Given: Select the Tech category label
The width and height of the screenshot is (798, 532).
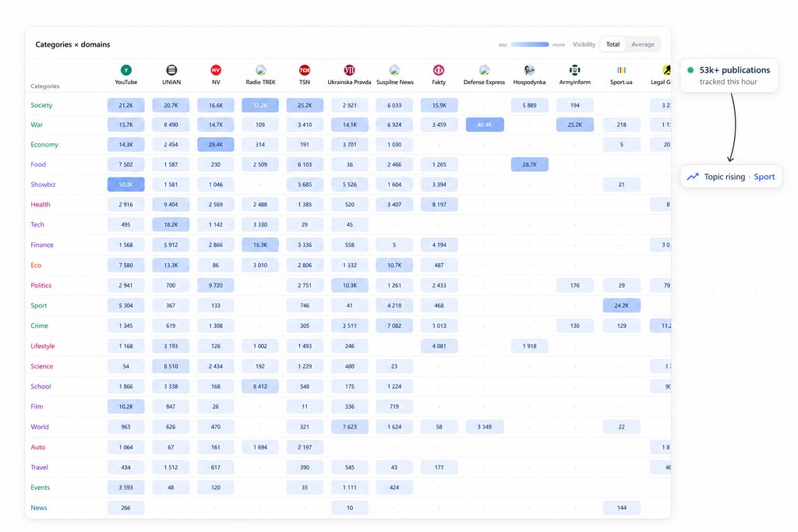Looking at the screenshot, I should pos(37,224).
